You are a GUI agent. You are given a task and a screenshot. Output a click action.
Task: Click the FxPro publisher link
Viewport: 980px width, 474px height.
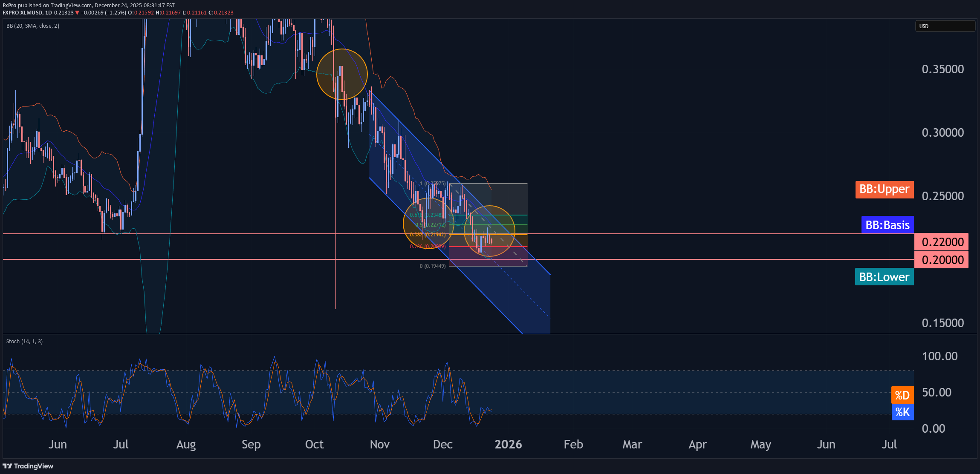coord(9,6)
